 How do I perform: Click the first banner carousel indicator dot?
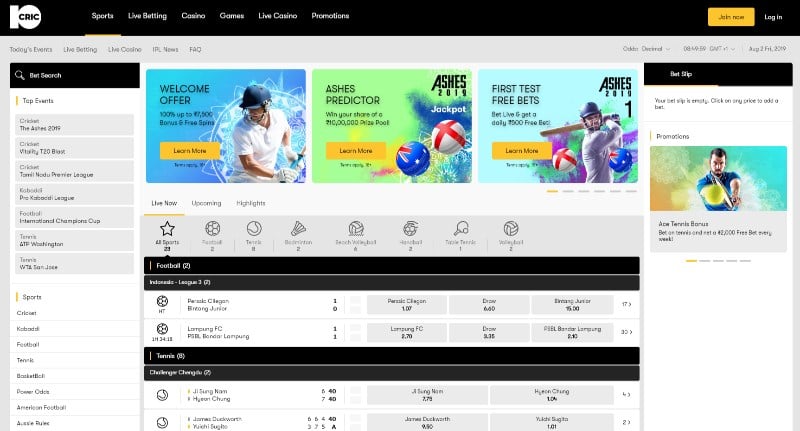552,191
